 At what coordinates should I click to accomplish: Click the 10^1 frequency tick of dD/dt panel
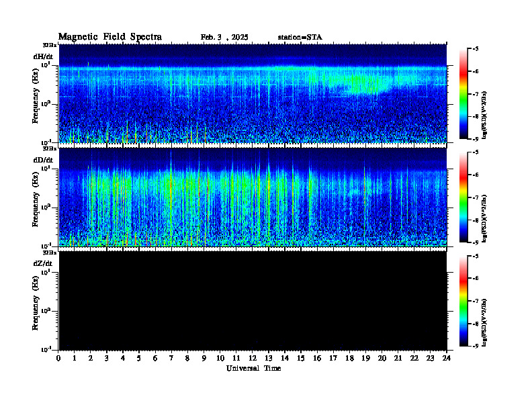[46, 169]
